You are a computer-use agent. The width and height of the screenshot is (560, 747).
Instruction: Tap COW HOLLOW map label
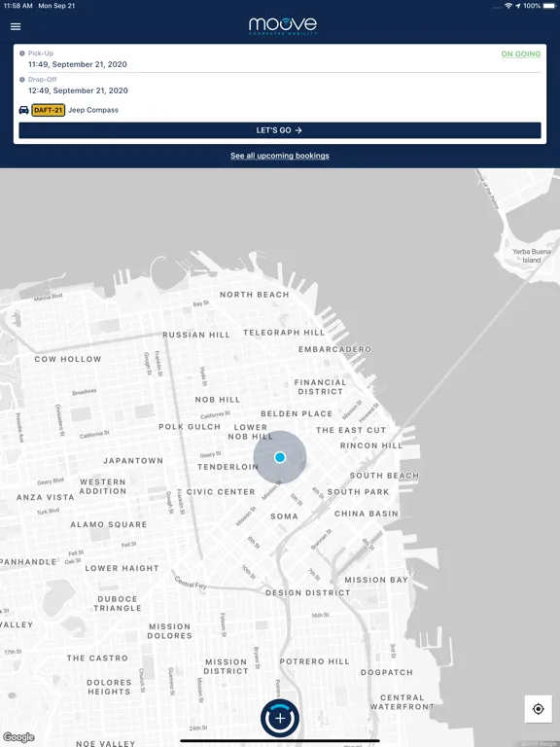[x=68, y=359]
